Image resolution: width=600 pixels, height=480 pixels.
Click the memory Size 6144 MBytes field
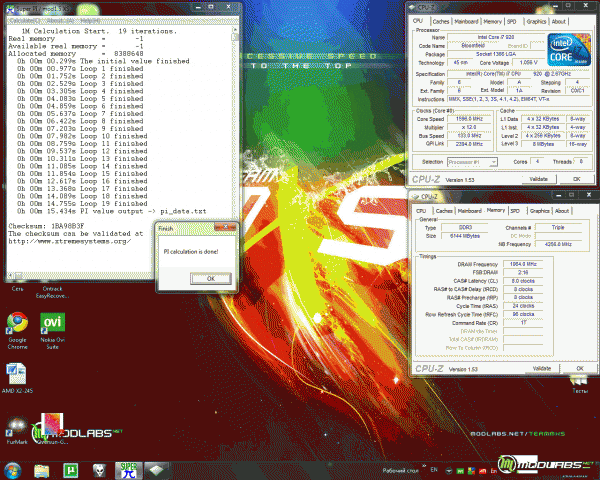tap(465, 236)
